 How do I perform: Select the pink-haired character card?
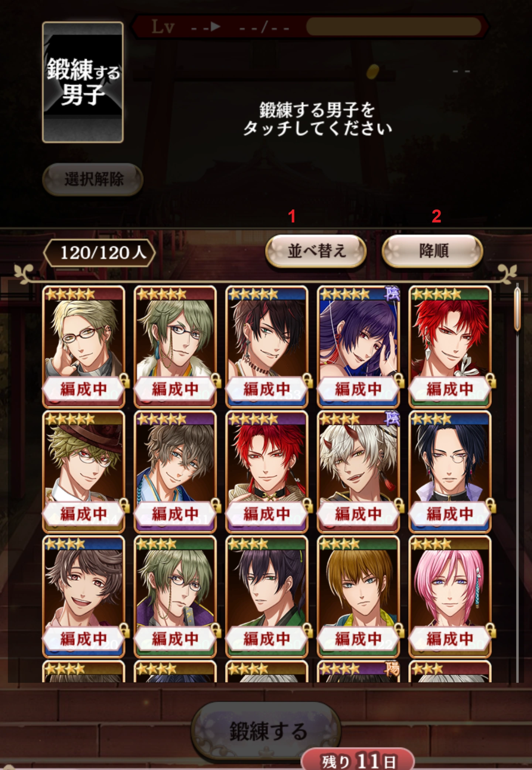click(x=450, y=596)
